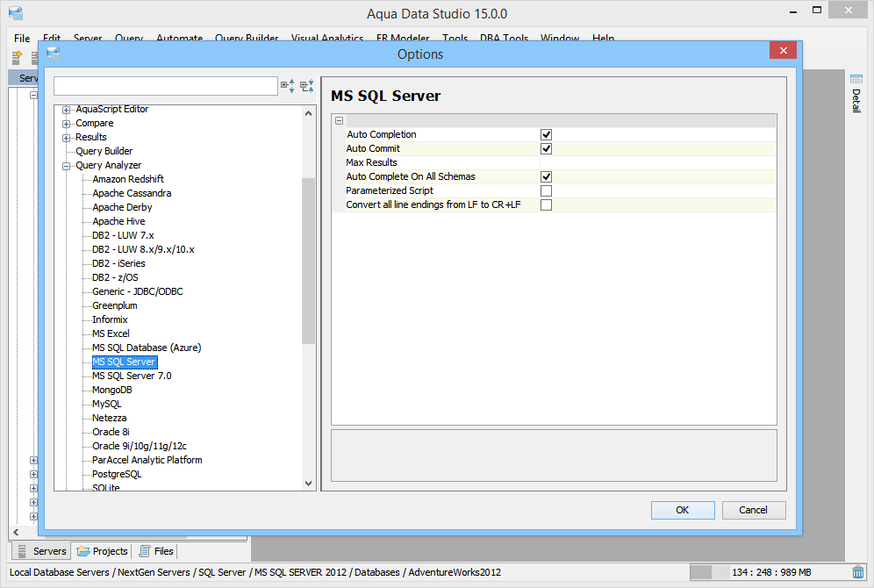Click the collapse-all tree icon beside search field
874x588 pixels.
click(x=306, y=85)
